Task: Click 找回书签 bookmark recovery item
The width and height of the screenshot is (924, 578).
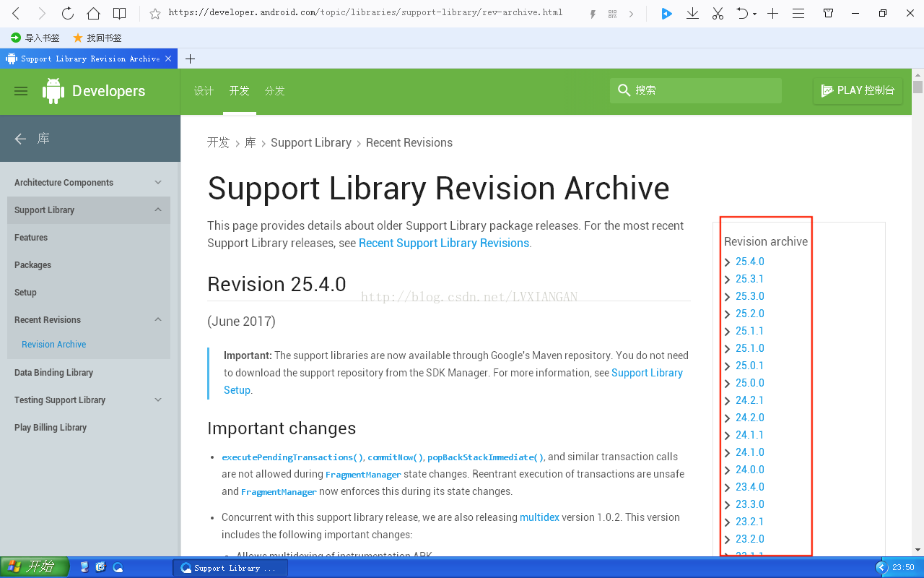Action: tap(97, 38)
